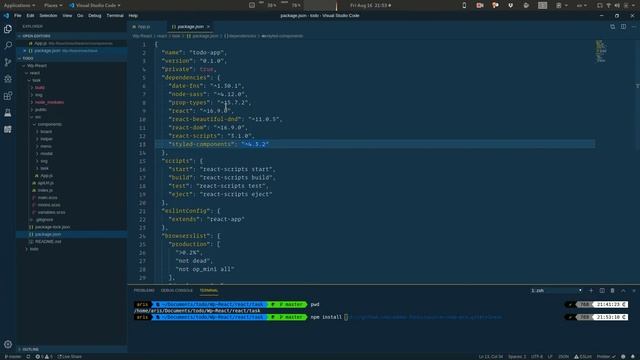This screenshot has height=360, width=640.
Task: Click the open changes icon in editor toolbar
Action: pyautogui.click(x=612, y=27)
